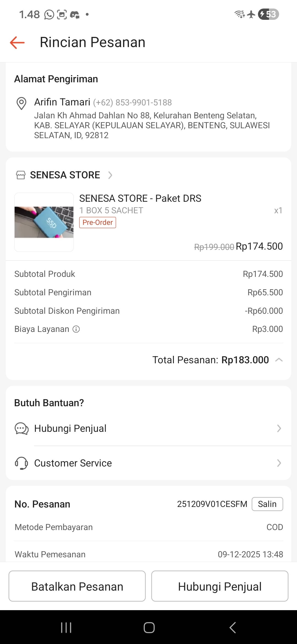Tap the chevron on Hubungi Penjual row
The height and width of the screenshot is (644, 297).
[279, 429]
